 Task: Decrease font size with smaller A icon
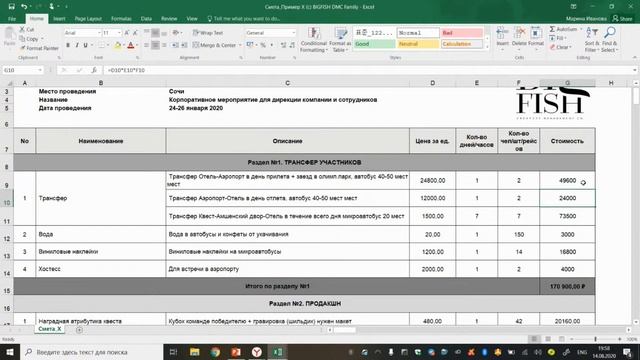click(x=135, y=33)
